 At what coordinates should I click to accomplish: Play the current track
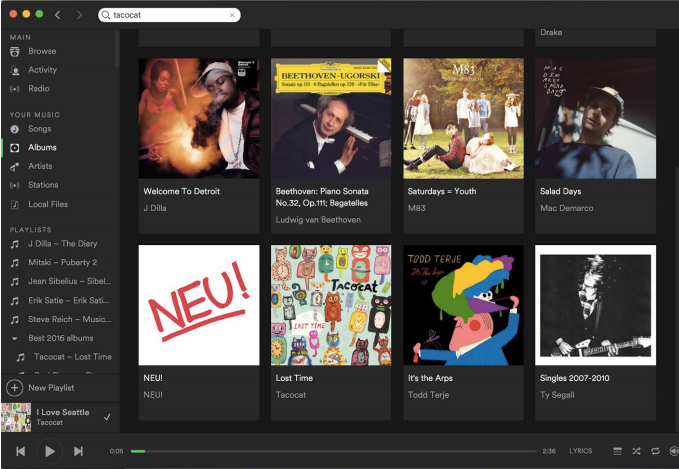tap(49, 451)
